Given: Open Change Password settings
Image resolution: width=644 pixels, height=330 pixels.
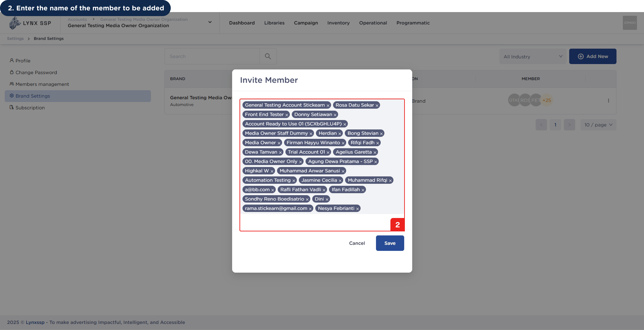Looking at the screenshot, I should (78, 72).
